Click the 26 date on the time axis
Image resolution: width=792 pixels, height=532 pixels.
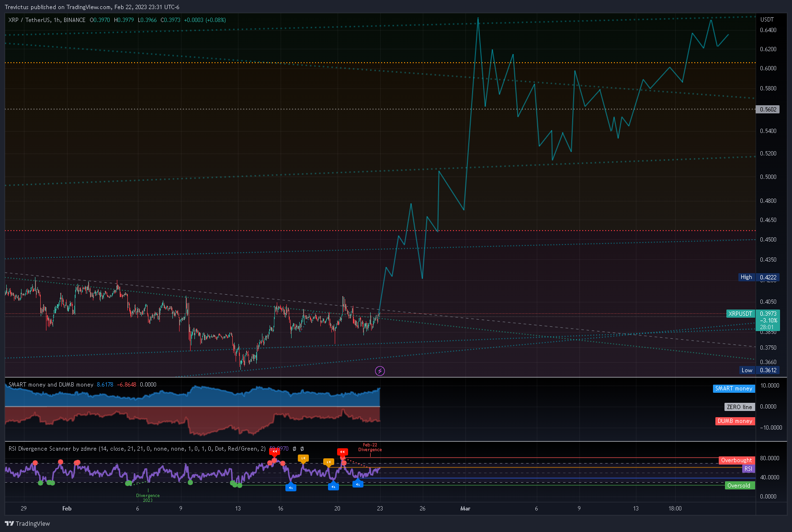pos(422,509)
